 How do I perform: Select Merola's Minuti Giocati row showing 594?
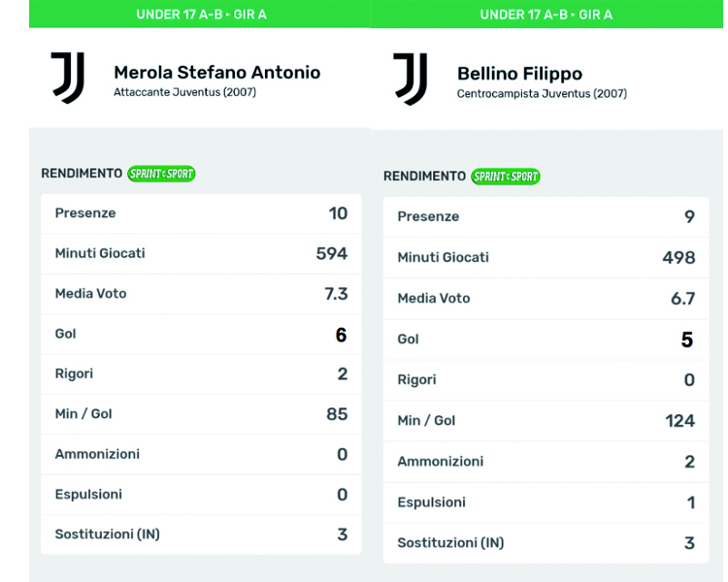pos(201,253)
